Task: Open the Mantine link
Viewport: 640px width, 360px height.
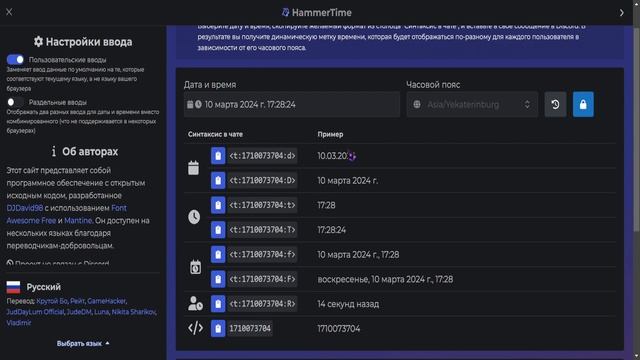Action: 78,220
